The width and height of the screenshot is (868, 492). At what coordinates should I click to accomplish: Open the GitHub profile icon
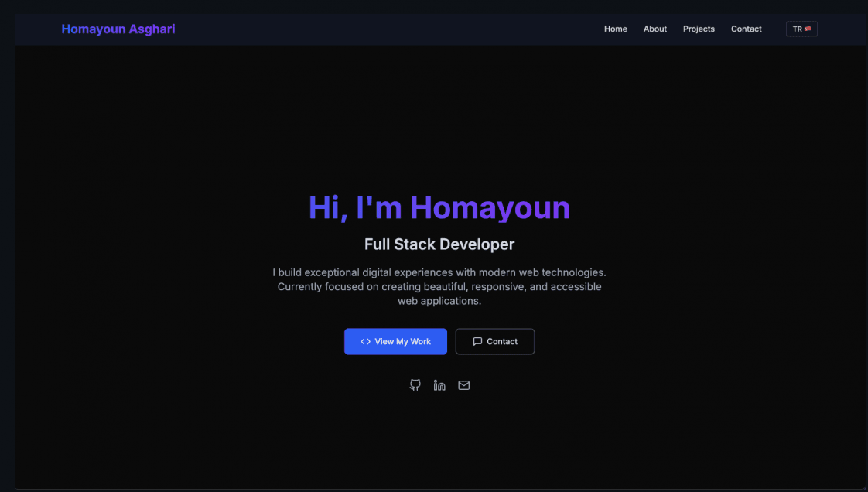(x=415, y=385)
